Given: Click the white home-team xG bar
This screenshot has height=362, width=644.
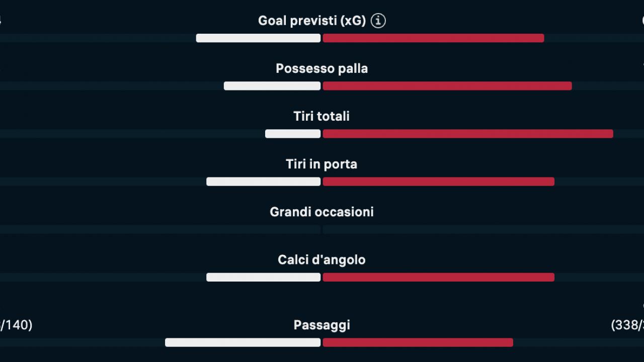Looking at the screenshot, I should (x=258, y=38).
